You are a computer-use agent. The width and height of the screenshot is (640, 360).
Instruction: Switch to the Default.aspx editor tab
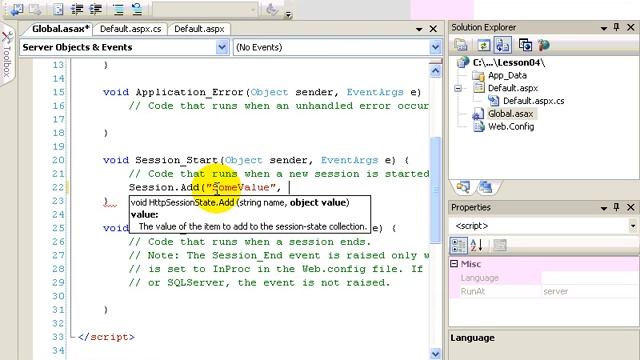click(199, 29)
